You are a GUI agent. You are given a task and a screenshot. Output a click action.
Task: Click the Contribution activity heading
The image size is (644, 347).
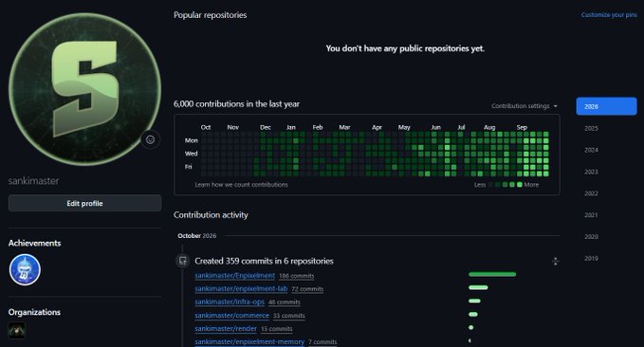211,215
